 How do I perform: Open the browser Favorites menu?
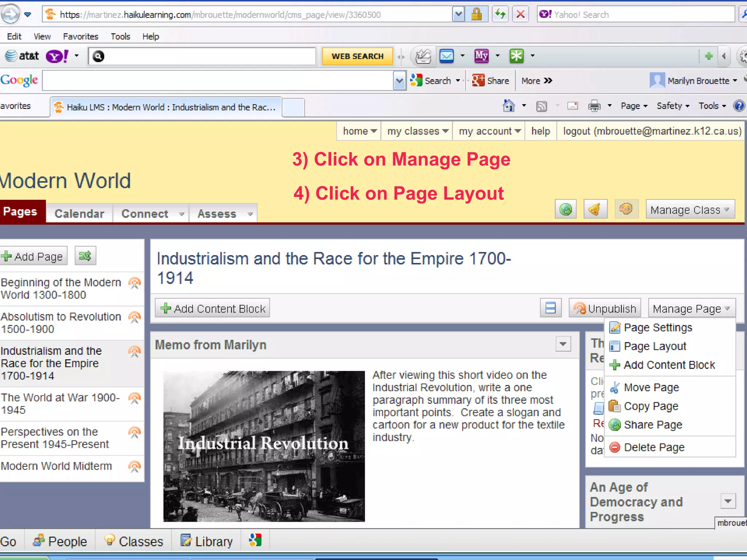[x=81, y=36]
